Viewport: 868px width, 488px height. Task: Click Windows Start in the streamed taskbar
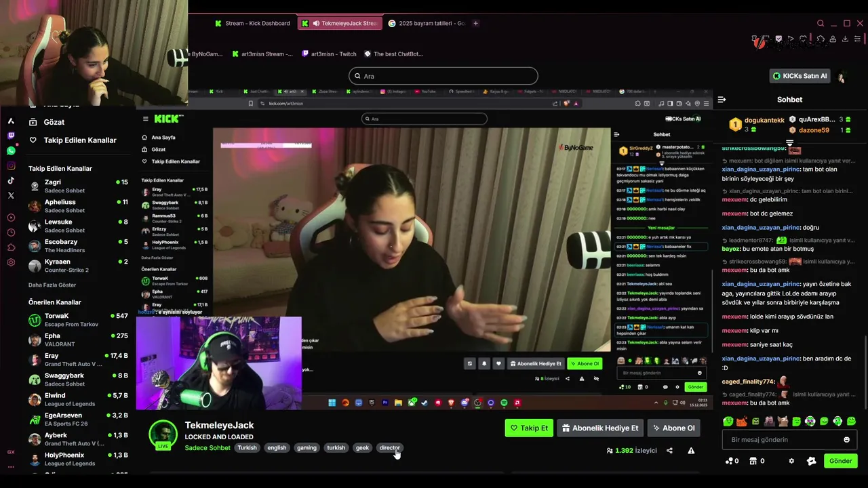(332, 403)
